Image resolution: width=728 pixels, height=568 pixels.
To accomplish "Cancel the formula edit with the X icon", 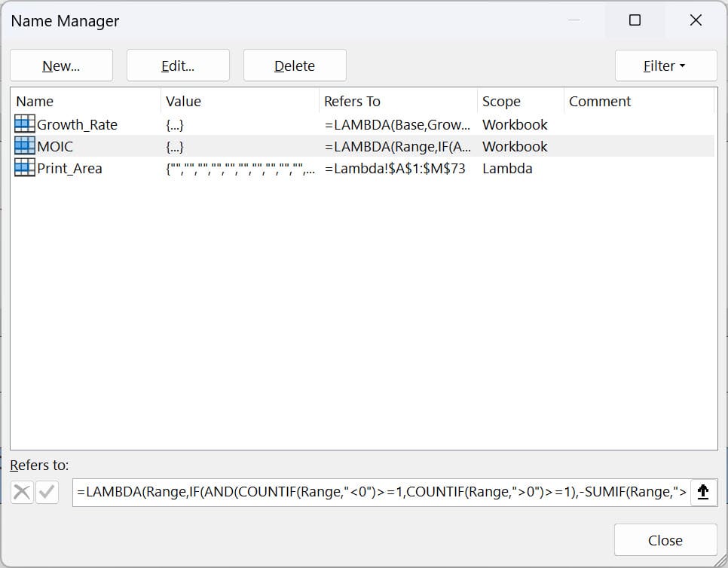I will (x=22, y=492).
